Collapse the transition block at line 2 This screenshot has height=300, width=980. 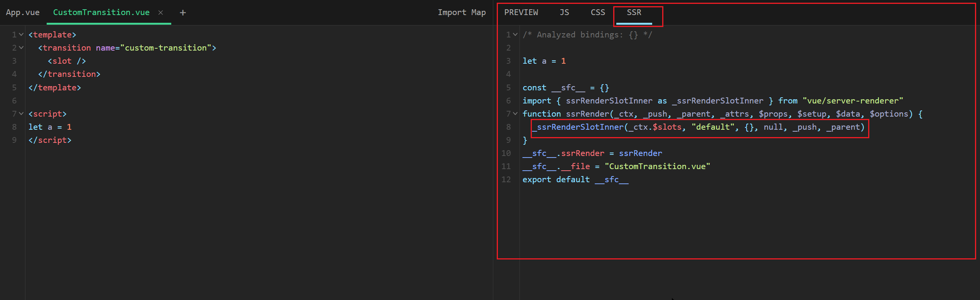pos(22,48)
